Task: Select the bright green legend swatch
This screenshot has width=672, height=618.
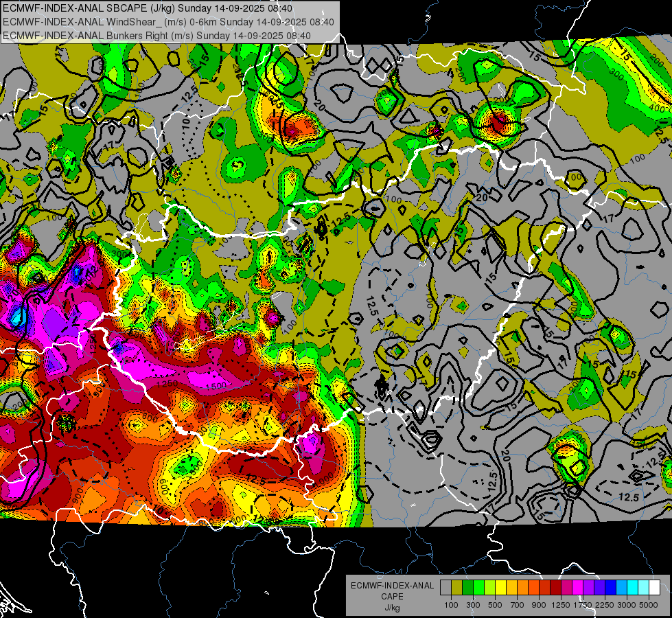Action: (478, 588)
